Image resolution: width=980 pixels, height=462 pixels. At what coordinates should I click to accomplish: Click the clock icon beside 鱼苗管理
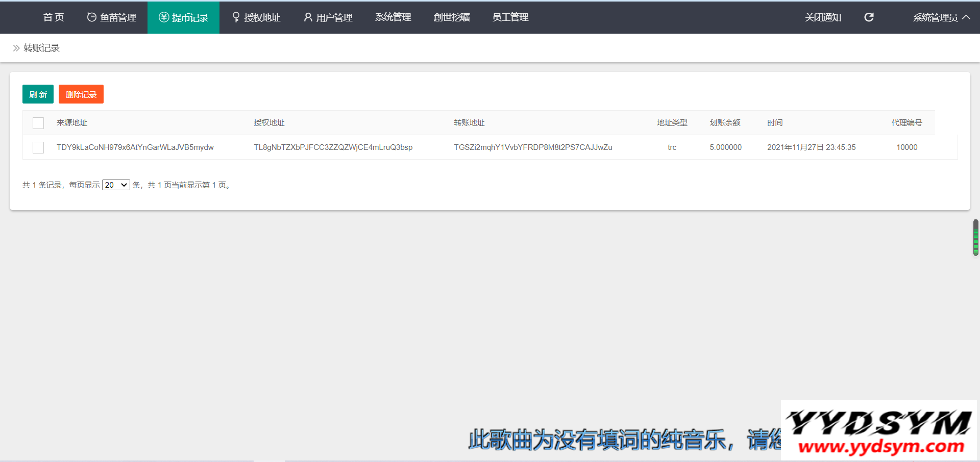(91, 17)
